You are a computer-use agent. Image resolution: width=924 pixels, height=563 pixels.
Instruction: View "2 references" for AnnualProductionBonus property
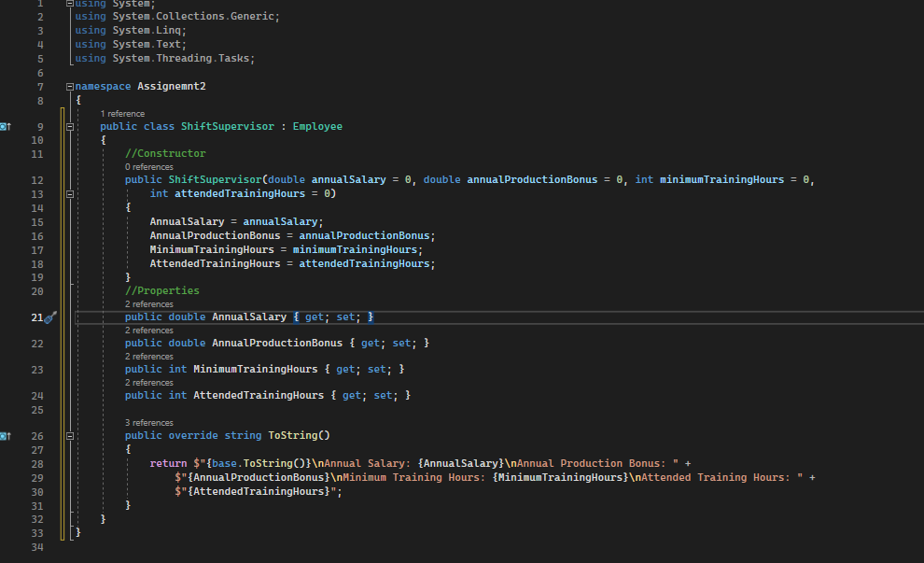148,330
